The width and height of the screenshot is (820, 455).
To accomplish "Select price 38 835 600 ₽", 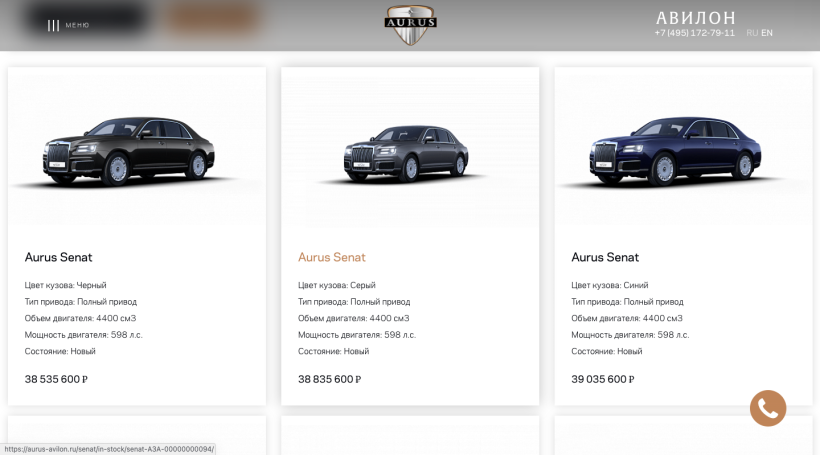I will click(x=329, y=379).
